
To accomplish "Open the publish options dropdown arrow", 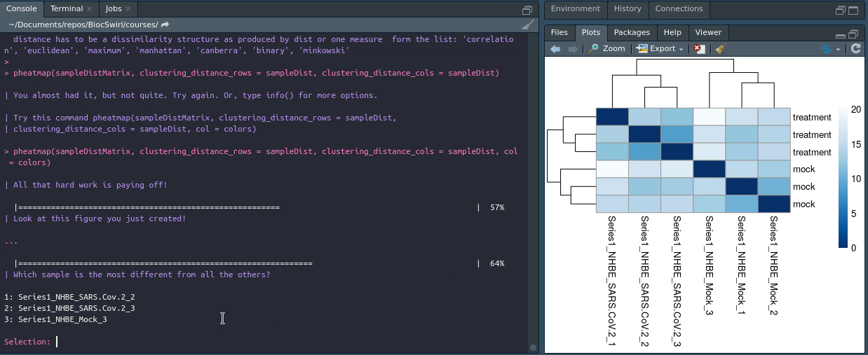I will point(838,50).
